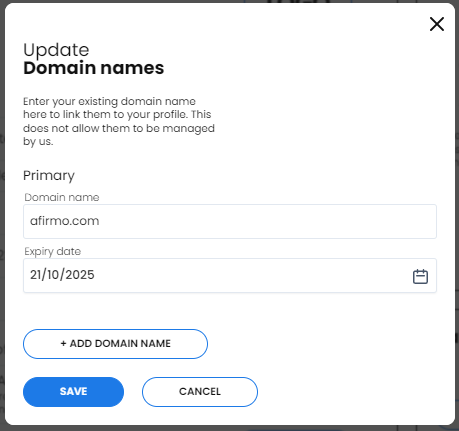Screen dimensions: 459x431
Task: Select the day 21 in expiry date
Action: tap(36, 275)
